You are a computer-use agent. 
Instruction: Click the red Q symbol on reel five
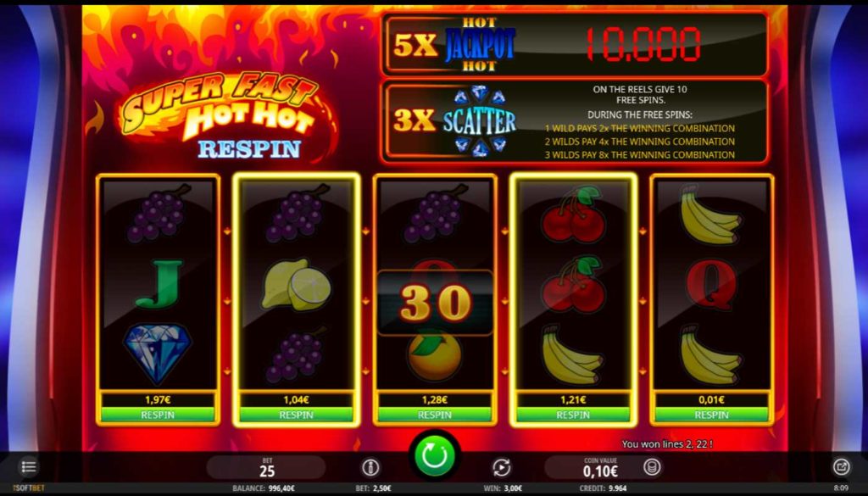pos(711,284)
